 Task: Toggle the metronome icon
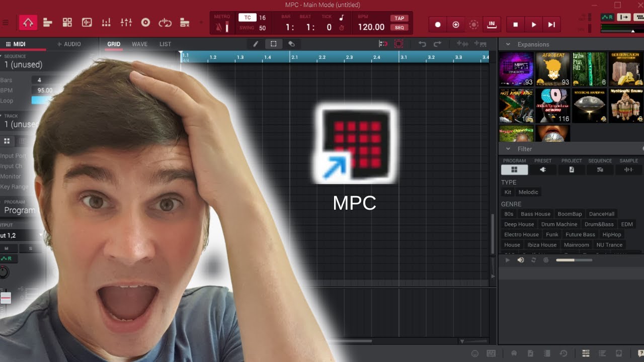(x=218, y=28)
